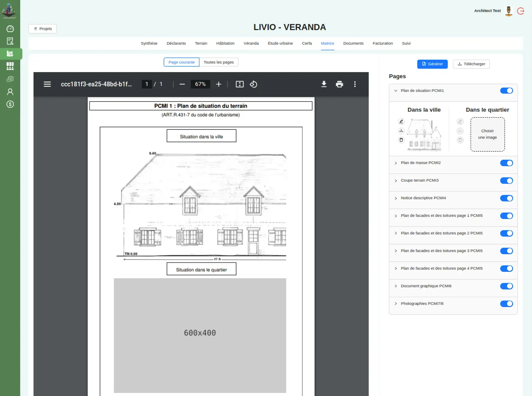Toggle off Photographies PCMI7/8
This screenshot has width=532, height=396.
507,304
